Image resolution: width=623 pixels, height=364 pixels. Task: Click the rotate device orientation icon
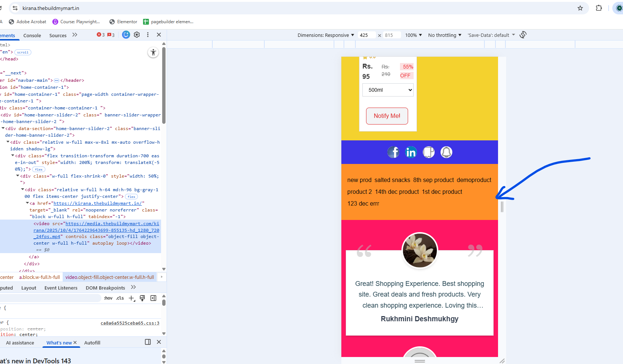pyautogui.click(x=523, y=35)
